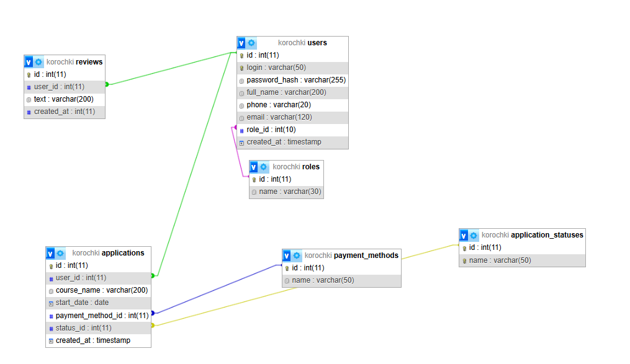This screenshot has height=364, width=630.
Task: Open gear options of roles table
Action: pos(264,167)
